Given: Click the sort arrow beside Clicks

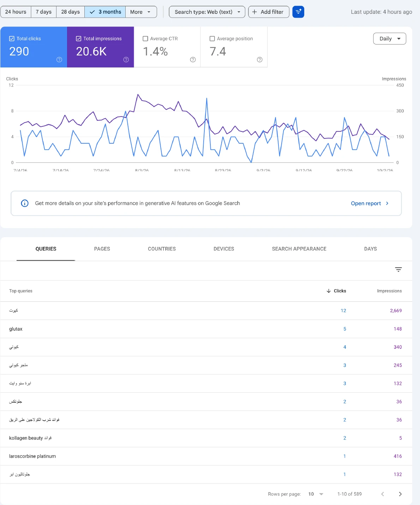Looking at the screenshot, I should click(x=329, y=291).
